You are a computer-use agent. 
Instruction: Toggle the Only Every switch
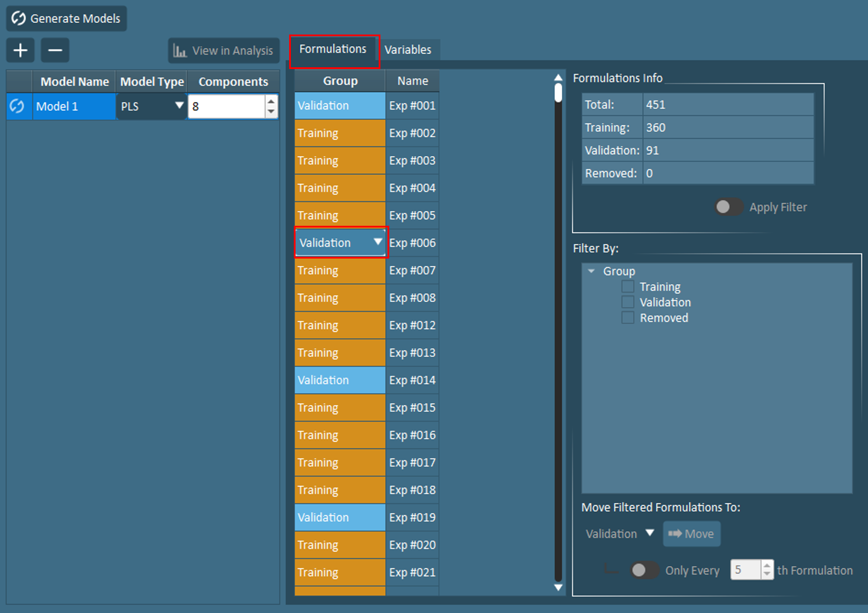tap(644, 570)
